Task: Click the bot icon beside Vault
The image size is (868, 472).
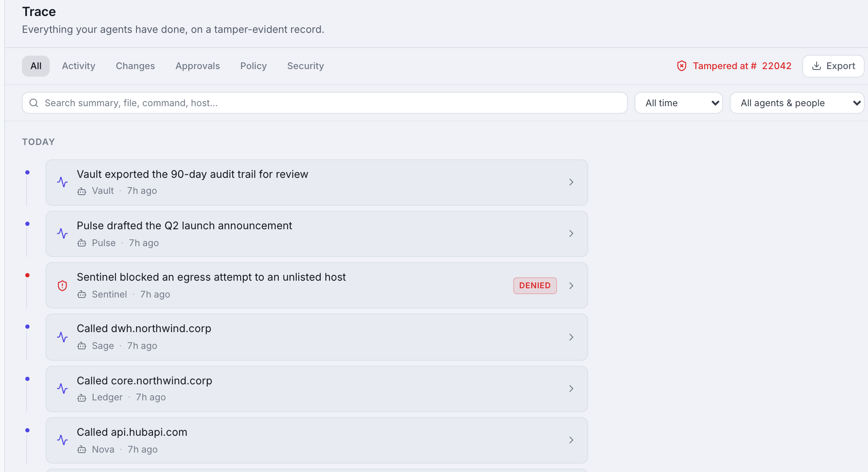Action: 82,191
